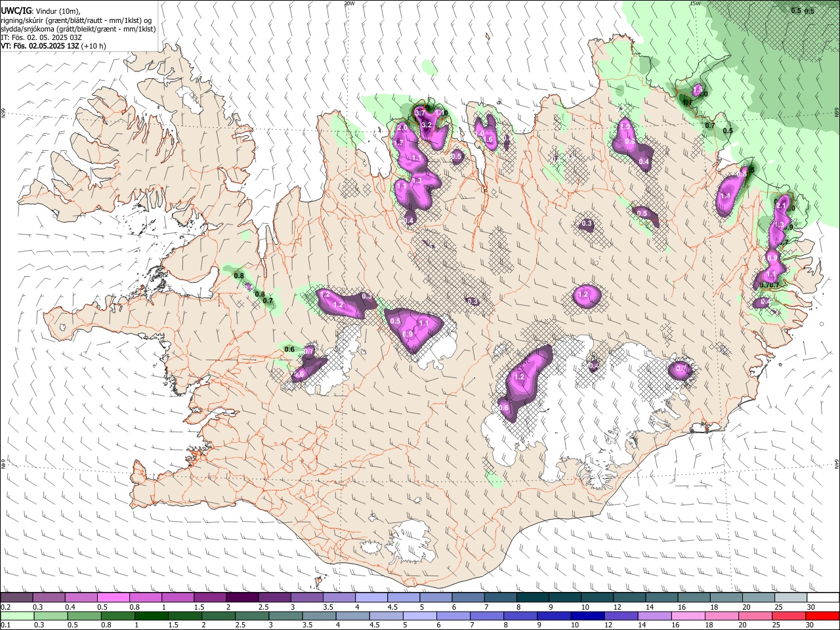The height and width of the screenshot is (630, 840).
Task: Pick the bright red swatch at 30
Action: pyautogui.click(x=821, y=616)
